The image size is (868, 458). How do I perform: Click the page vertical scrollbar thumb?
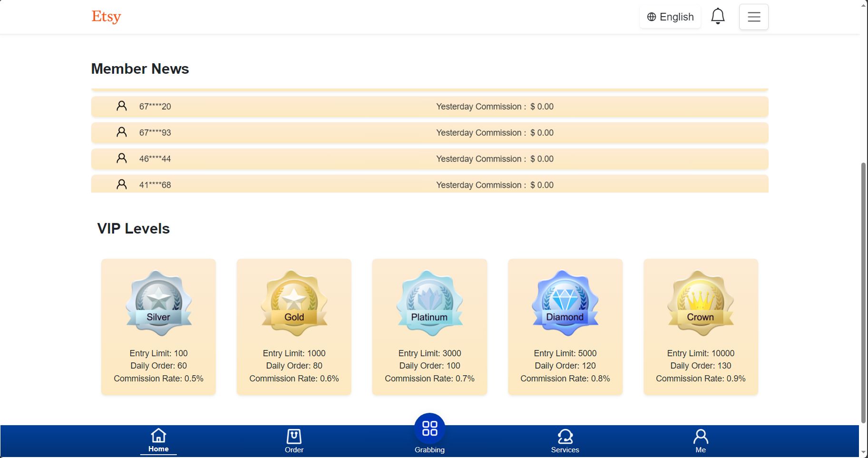863,293
